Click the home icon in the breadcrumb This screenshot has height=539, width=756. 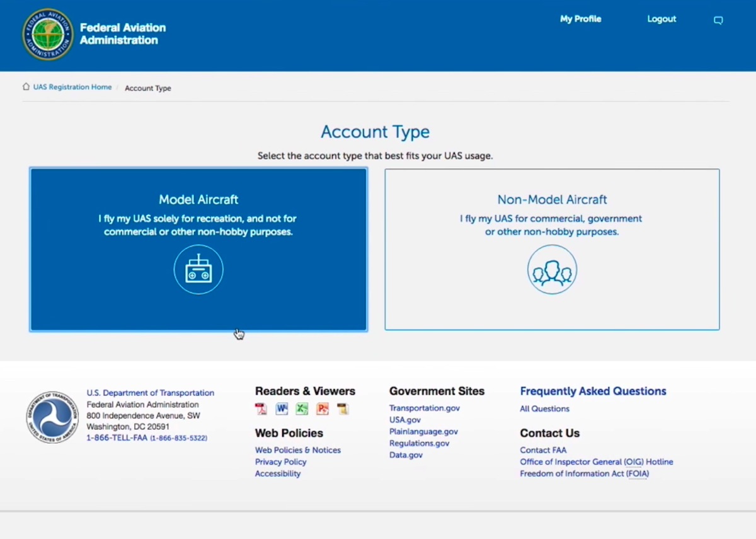pyautogui.click(x=26, y=87)
